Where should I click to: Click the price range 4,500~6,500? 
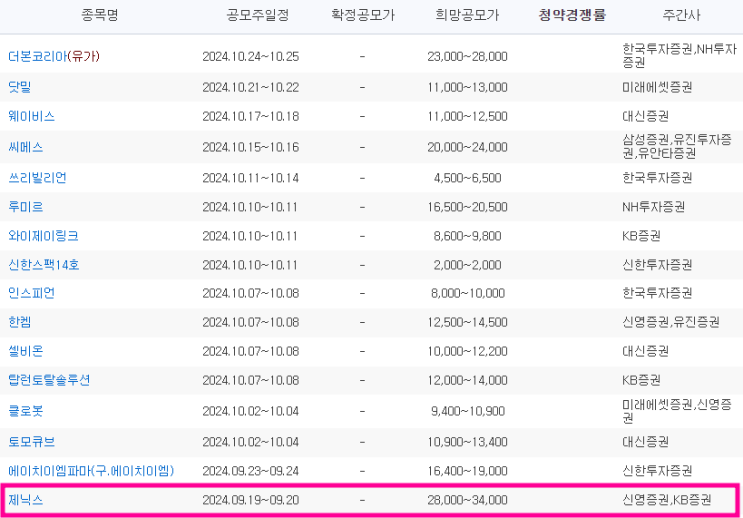click(467, 178)
